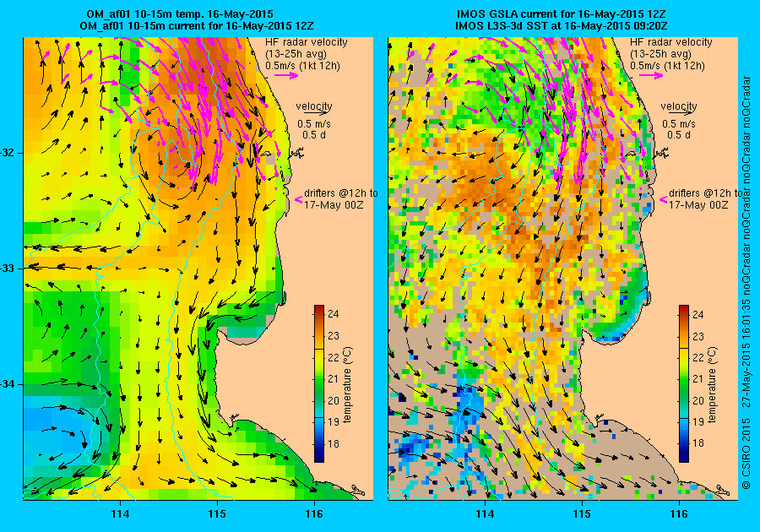Image resolution: width=760 pixels, height=532 pixels.
Task: Click 'HF radar velocity' label on right map
Action: [x=671, y=42]
